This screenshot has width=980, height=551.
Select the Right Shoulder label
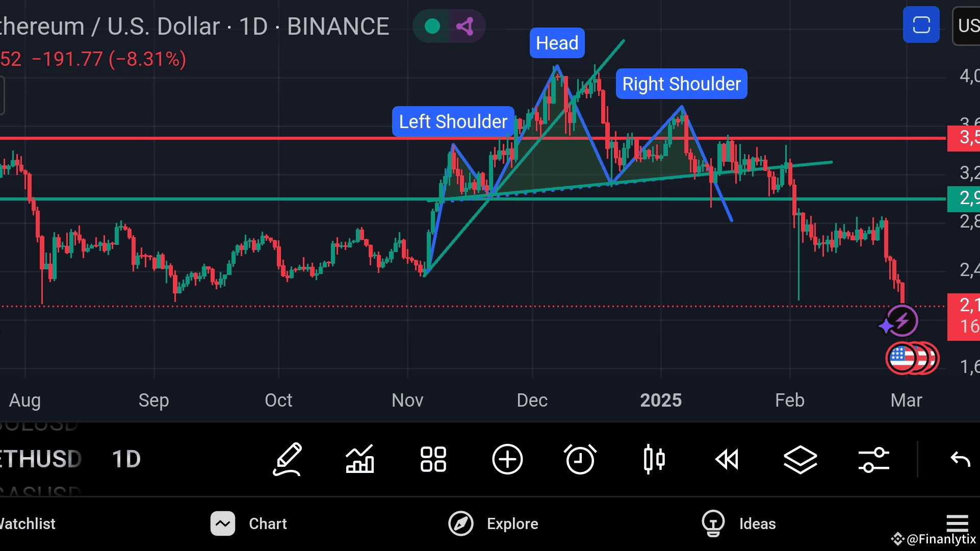pos(681,84)
